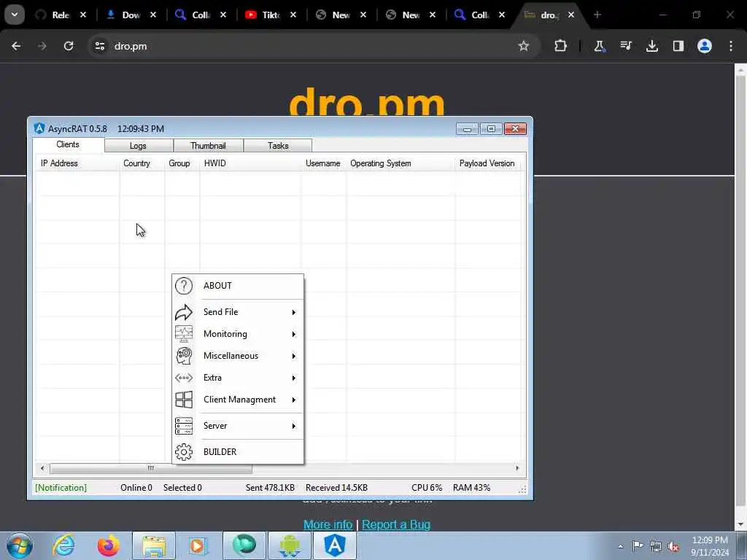Image resolution: width=747 pixels, height=560 pixels.
Task: Close the Rele GitHub browser tab
Action: (83, 15)
